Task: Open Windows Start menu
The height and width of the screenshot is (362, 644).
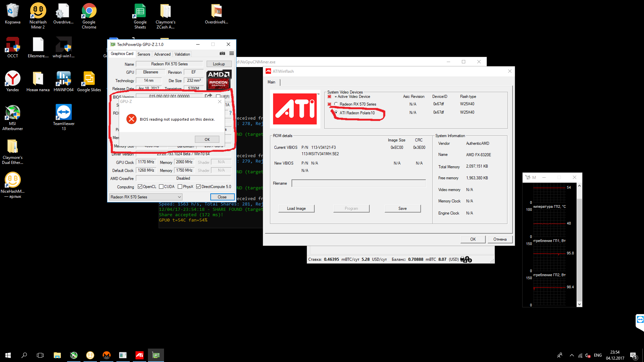Action: (8, 355)
